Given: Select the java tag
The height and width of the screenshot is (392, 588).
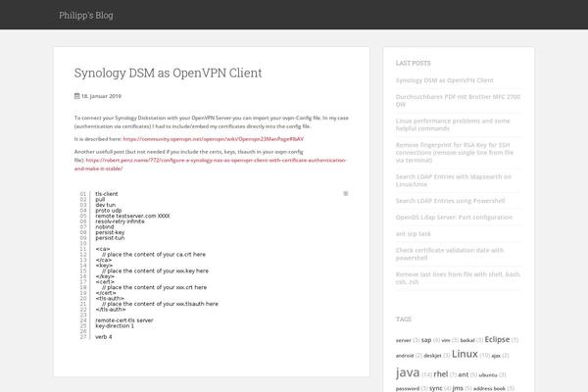Looking at the screenshot, I should [408, 372].
